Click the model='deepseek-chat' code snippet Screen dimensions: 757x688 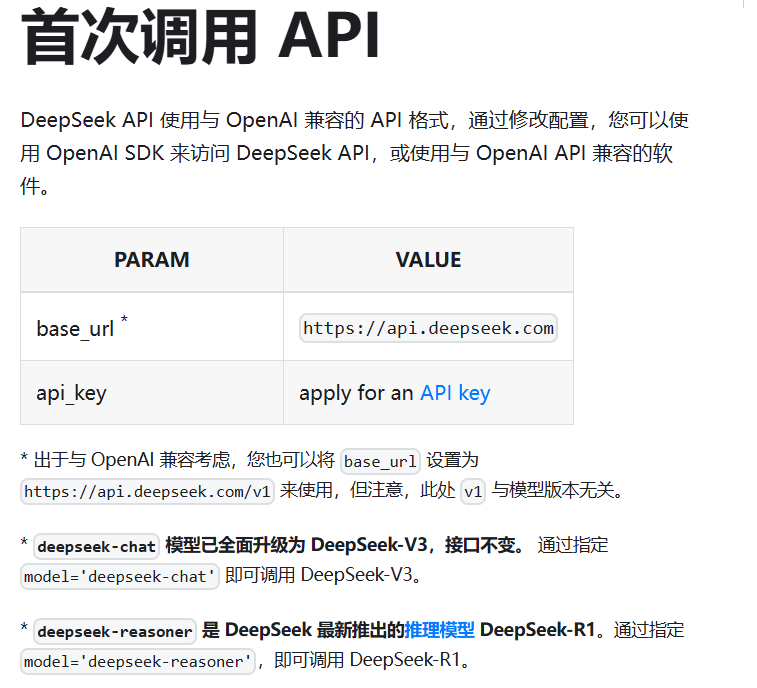(120, 576)
